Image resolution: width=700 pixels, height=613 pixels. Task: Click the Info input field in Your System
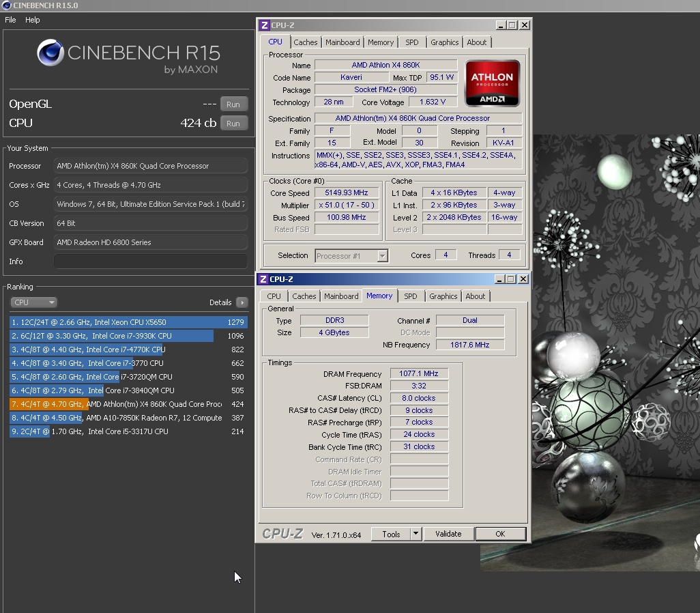(151, 261)
